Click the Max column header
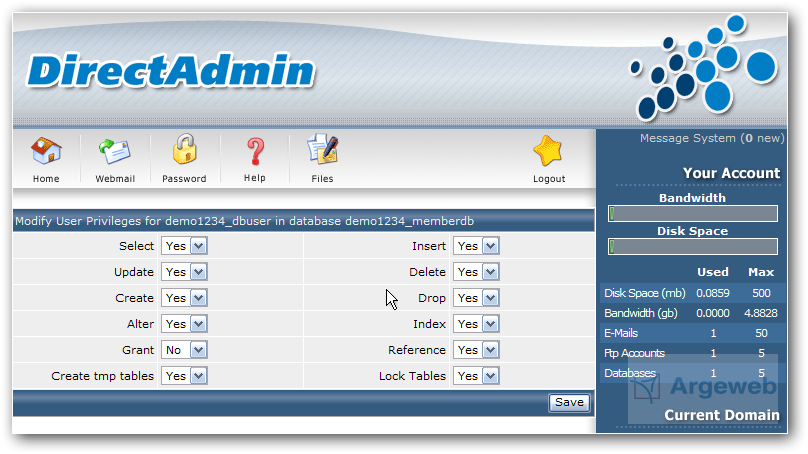The width and height of the screenshot is (808, 454). (x=761, y=272)
